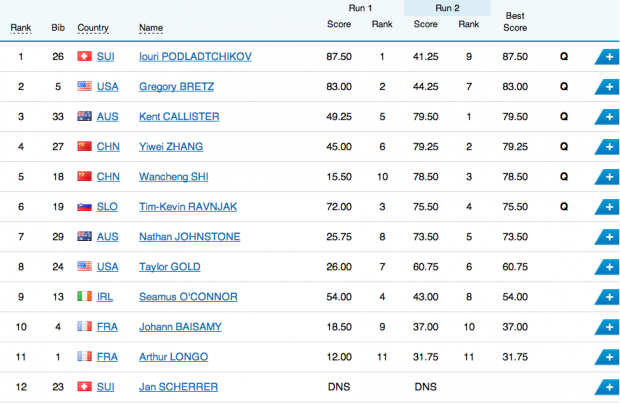Click Ireland flag in Seamus O'Connor row
Screen dimensions: 620x403
coord(85,296)
